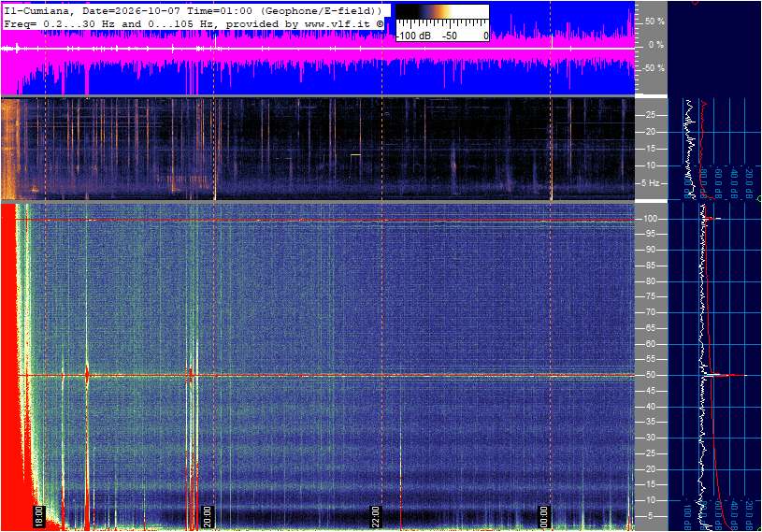The height and width of the screenshot is (532, 762).
Task: Click the 22:00 time marker
Action: tap(375, 516)
